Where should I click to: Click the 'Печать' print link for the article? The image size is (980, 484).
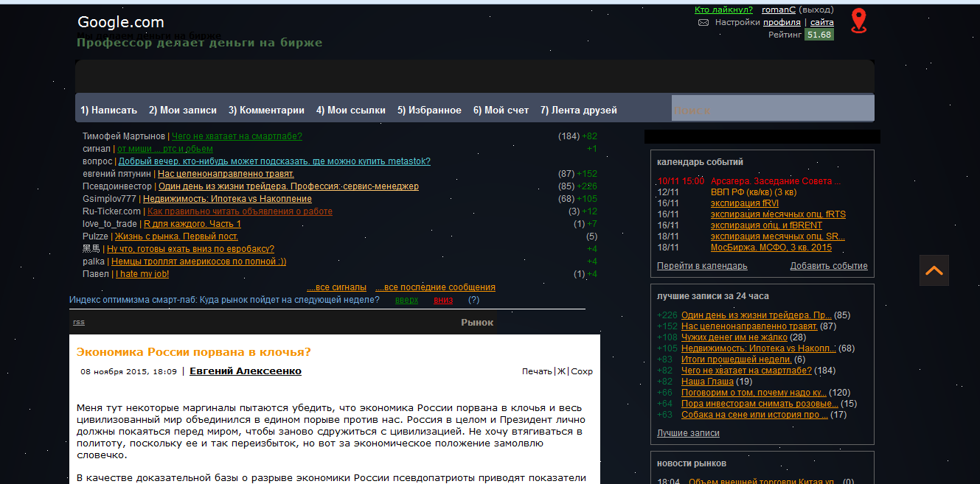click(x=537, y=371)
